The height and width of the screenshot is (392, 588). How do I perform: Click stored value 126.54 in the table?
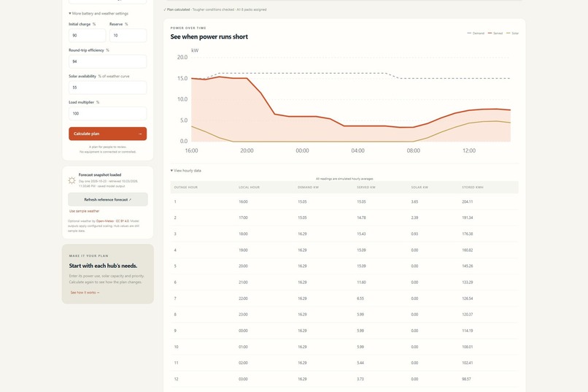[x=467, y=299]
